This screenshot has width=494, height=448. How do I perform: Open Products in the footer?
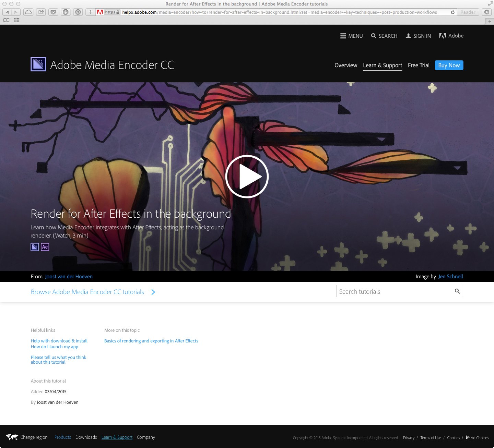(x=63, y=437)
